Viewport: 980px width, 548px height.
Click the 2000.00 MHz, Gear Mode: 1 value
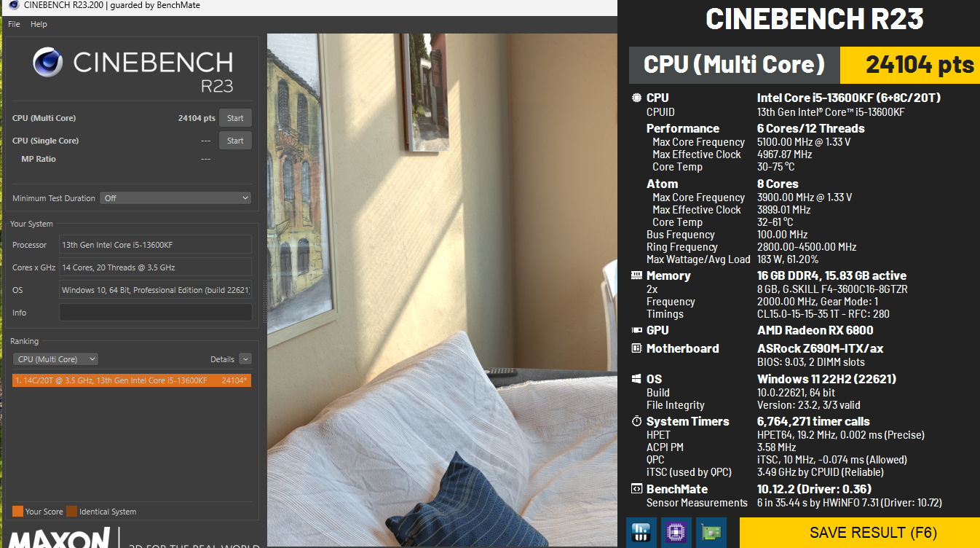[x=818, y=302]
